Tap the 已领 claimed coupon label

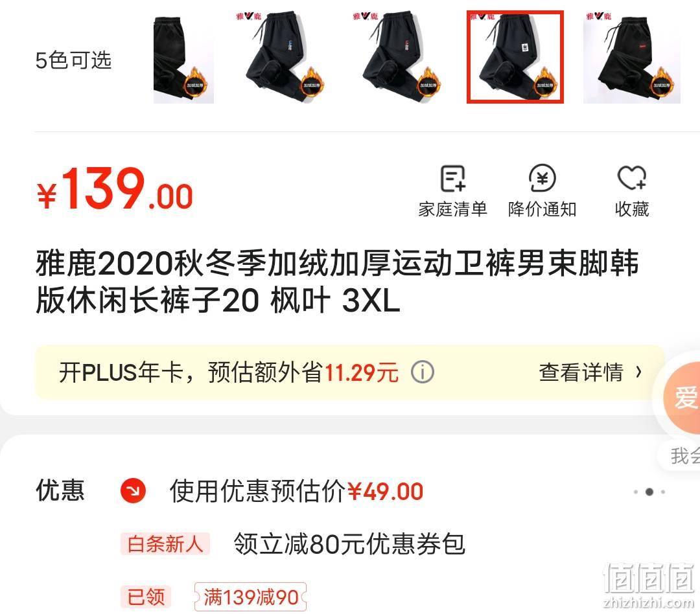[146, 597]
